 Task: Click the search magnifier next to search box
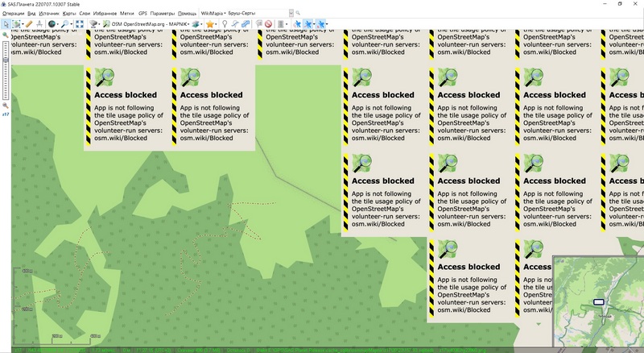coord(298,14)
